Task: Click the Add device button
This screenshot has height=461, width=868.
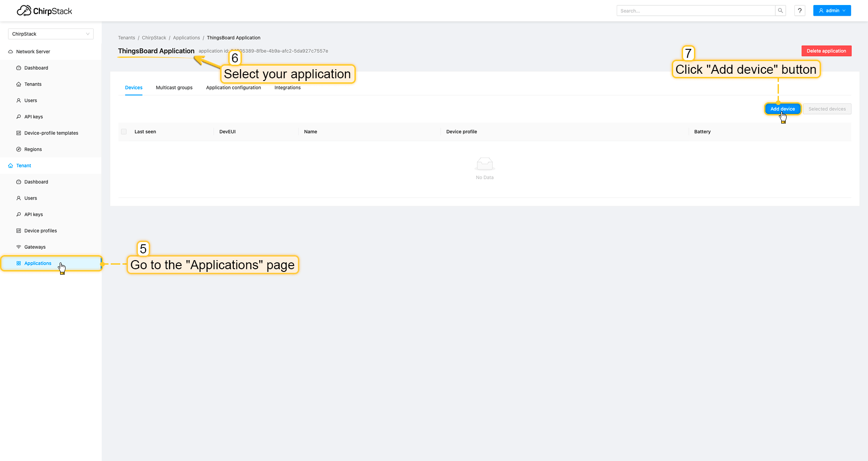Action: coord(782,109)
